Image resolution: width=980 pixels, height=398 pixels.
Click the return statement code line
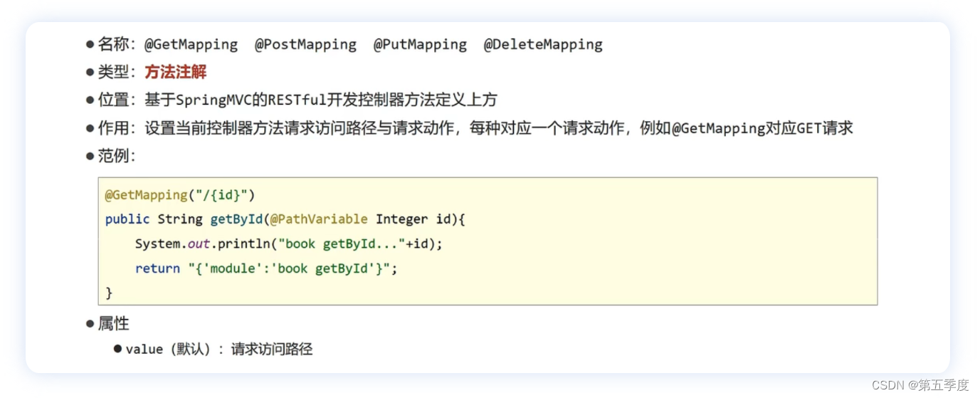(x=266, y=269)
